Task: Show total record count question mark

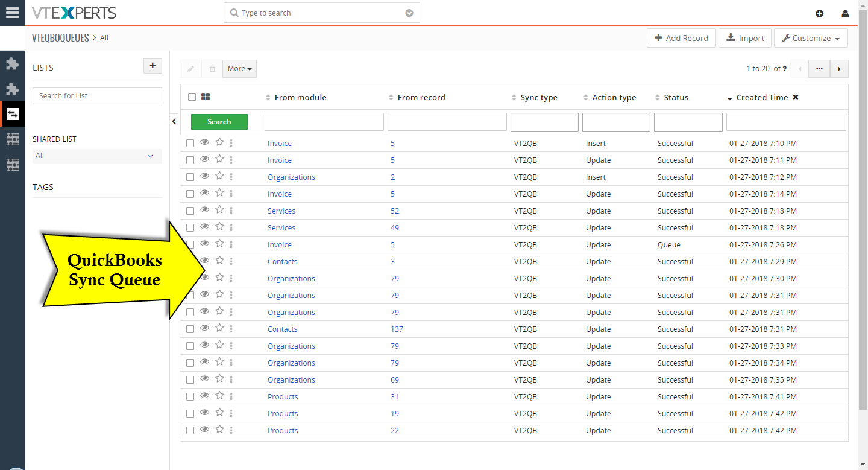Action: point(784,69)
